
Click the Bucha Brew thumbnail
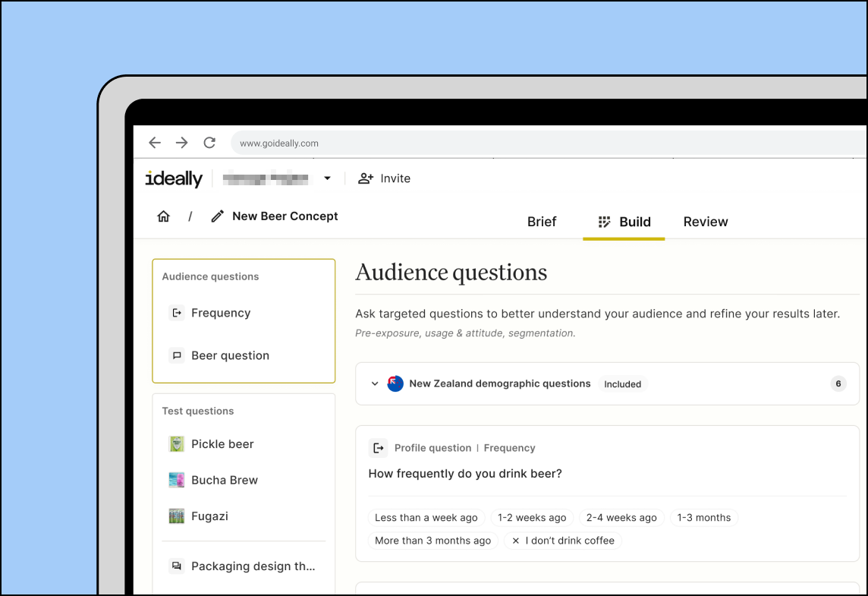tap(177, 481)
